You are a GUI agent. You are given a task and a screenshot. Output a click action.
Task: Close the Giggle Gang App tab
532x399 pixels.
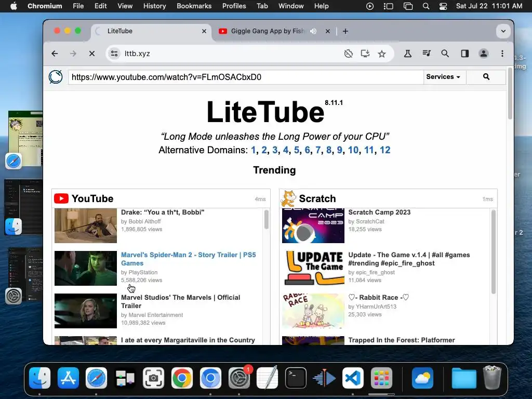(x=328, y=31)
